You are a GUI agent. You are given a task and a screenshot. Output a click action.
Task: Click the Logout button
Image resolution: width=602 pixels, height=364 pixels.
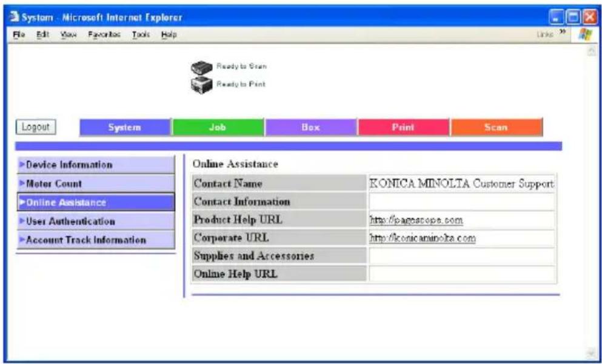pos(36,127)
